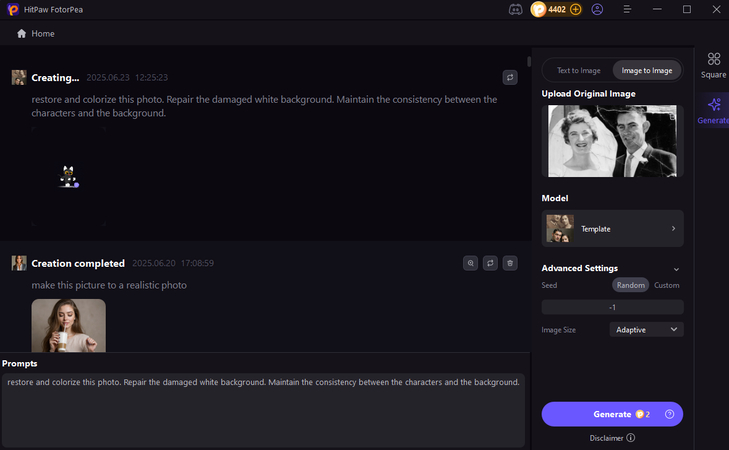Open the user account profile icon
The image size is (729, 450).
(598, 9)
